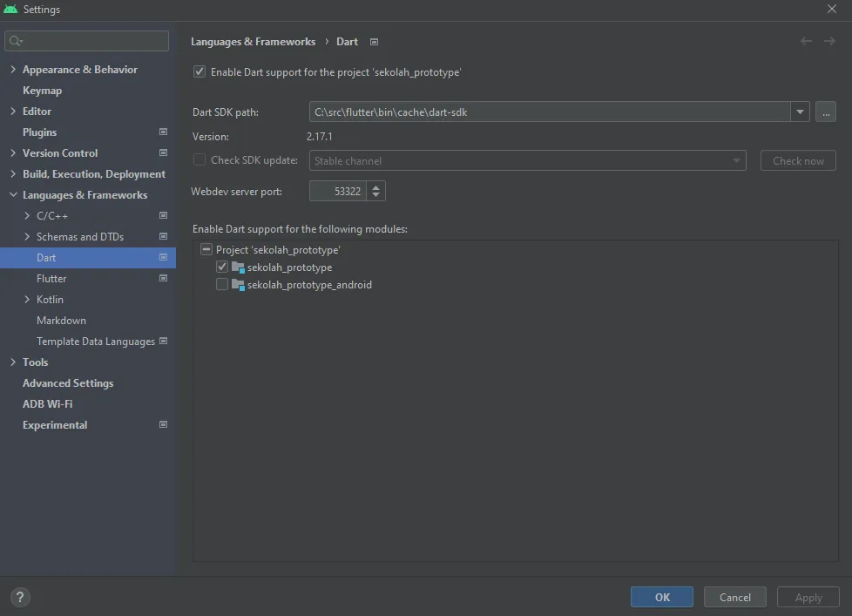
Task: Open the Dart SDK path dropdown arrow
Action: pos(800,112)
